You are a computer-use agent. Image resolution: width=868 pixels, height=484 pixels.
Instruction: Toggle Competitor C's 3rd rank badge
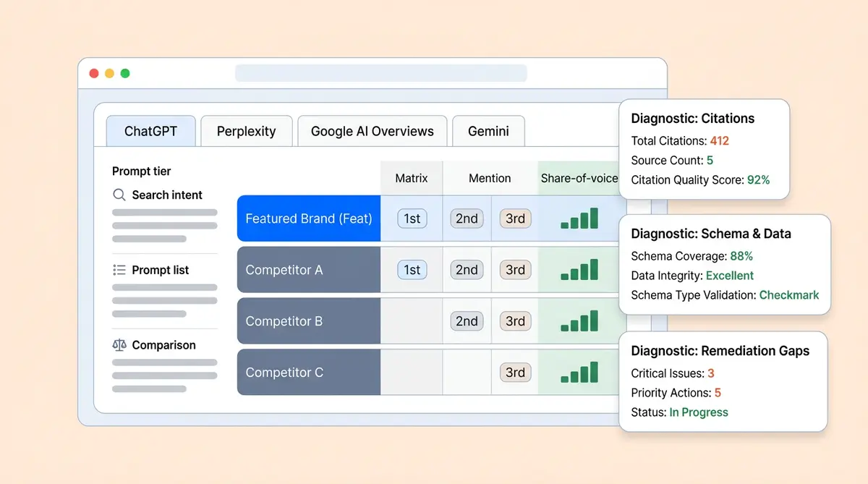(515, 372)
